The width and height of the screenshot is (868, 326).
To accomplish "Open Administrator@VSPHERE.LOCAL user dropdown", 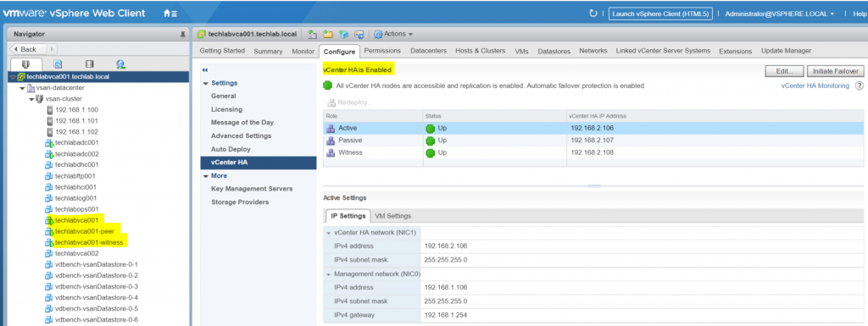I will click(x=780, y=14).
